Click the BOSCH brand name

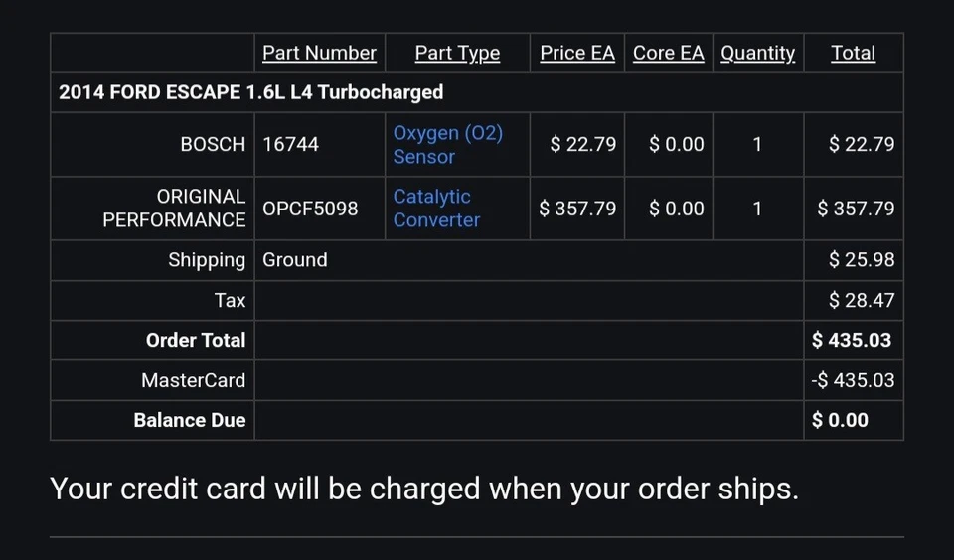(x=213, y=144)
